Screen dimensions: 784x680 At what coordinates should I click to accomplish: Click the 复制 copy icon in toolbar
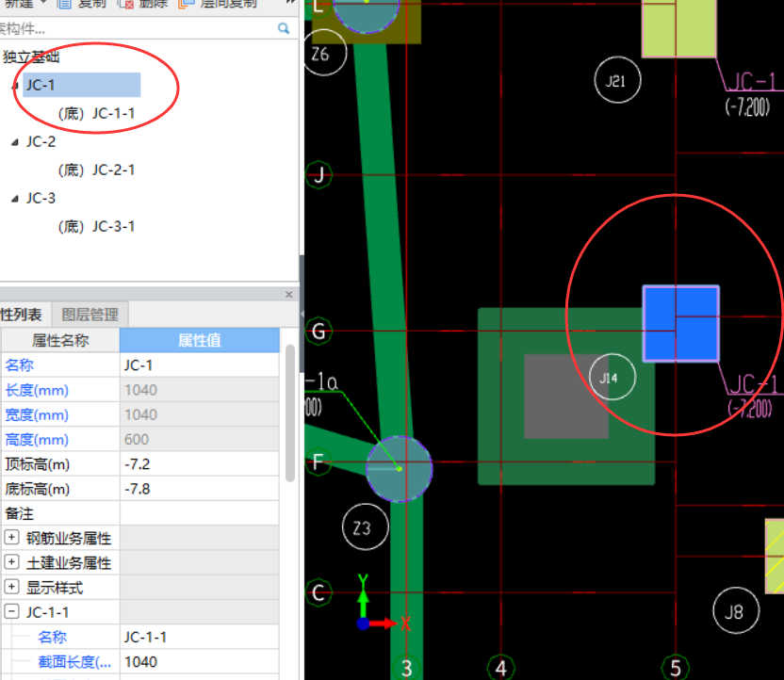64,4
